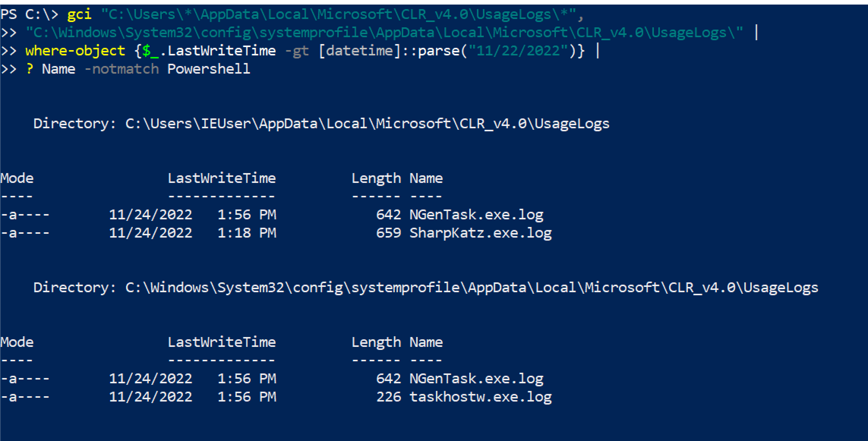Select NGenTask.exe.log in the systemprofile listing
The height and width of the screenshot is (441, 868).
[476, 378]
